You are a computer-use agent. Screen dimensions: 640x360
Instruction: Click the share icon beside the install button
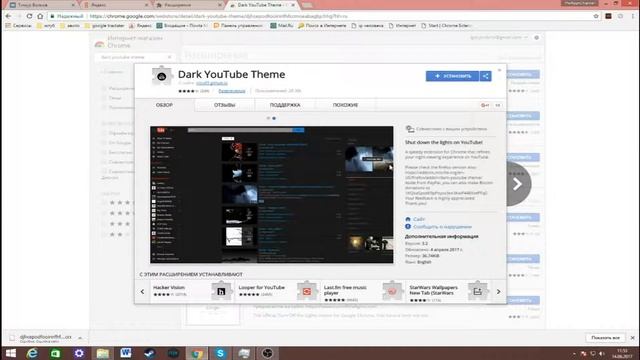point(486,76)
